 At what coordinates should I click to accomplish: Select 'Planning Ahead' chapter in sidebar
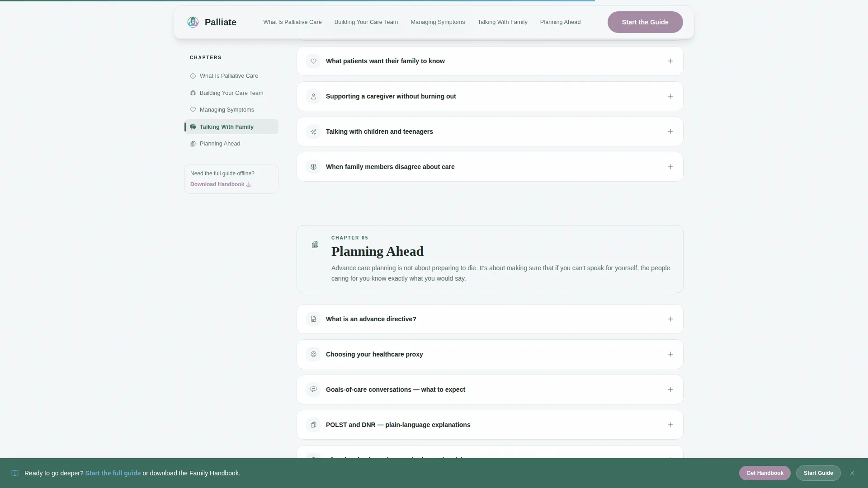tap(231, 144)
